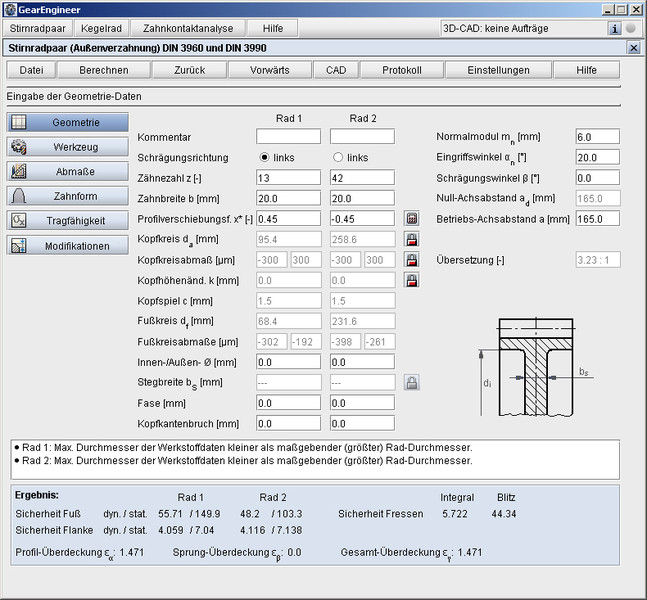The height and width of the screenshot is (600, 647).
Task: Open the Werkzeug section in sidebar
Action: coord(68,147)
